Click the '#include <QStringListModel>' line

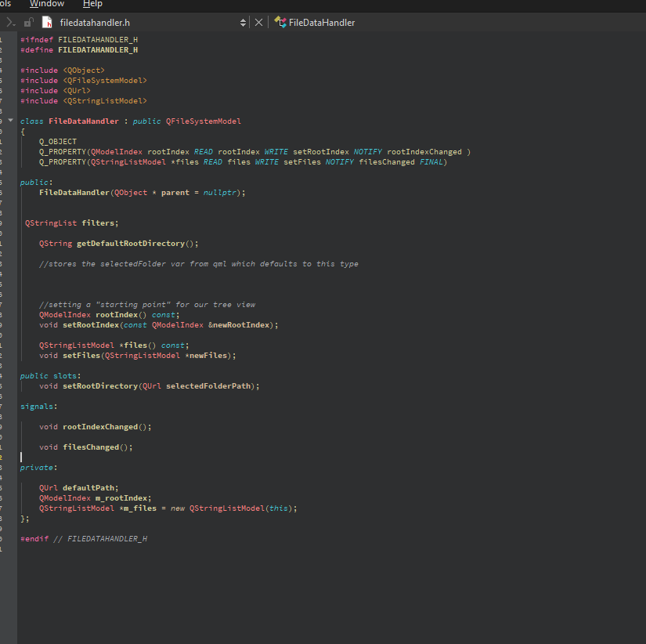coord(84,101)
